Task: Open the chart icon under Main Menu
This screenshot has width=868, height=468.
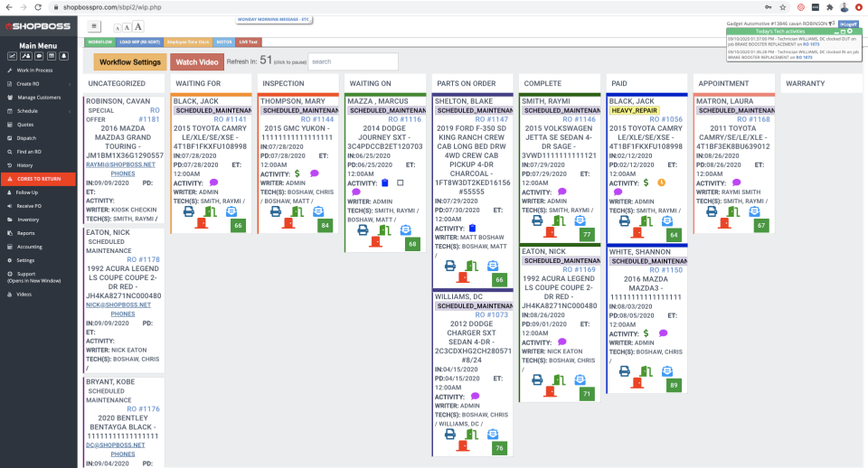Action: [x=12, y=56]
